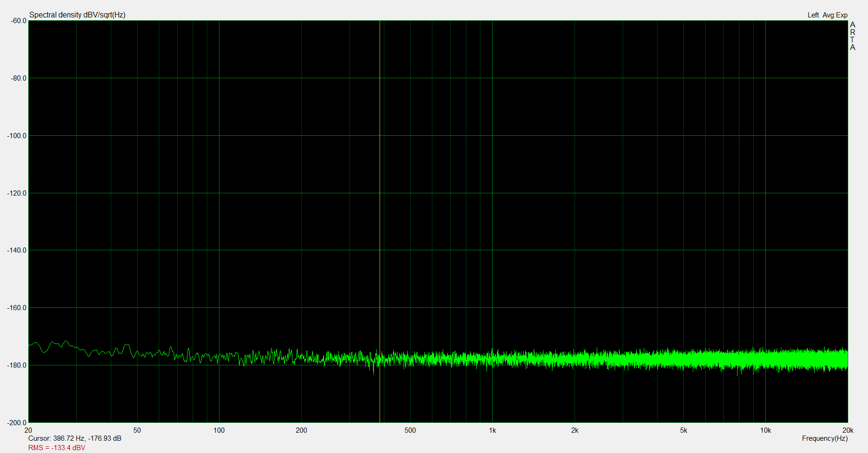
Task: Click the '-200.0' y-axis label
Action: click(x=17, y=423)
